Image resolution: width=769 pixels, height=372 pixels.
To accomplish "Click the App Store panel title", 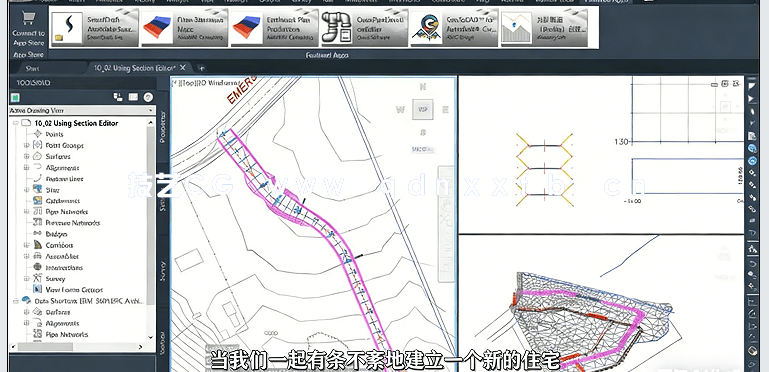I will click(28, 55).
